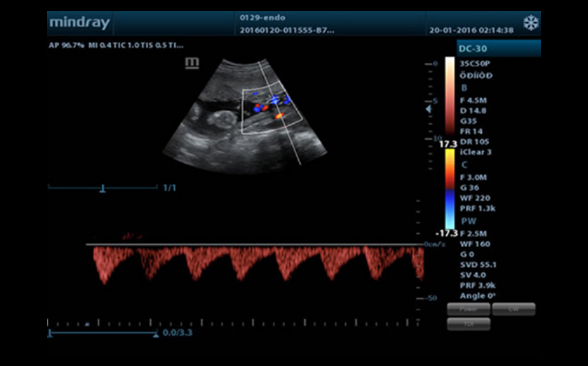Click the focus position arrow on depth scale
This screenshot has width=588, height=366.
[429, 109]
